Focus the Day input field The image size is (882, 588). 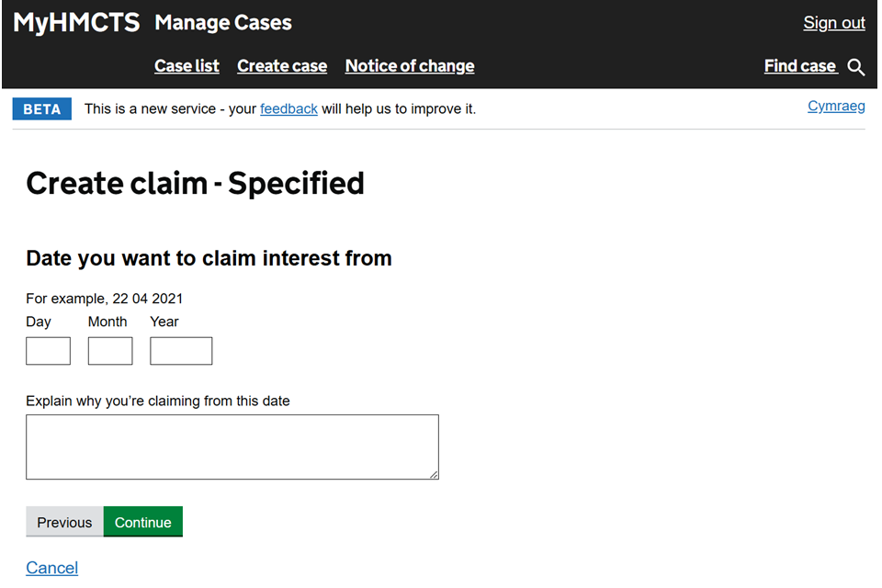pyautogui.click(x=48, y=351)
